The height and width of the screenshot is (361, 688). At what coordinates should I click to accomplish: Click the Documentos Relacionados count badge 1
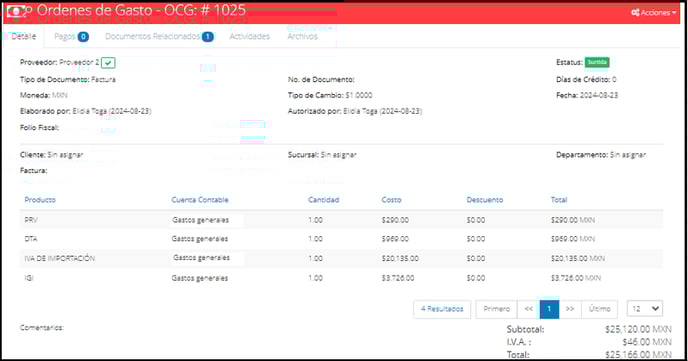[208, 37]
